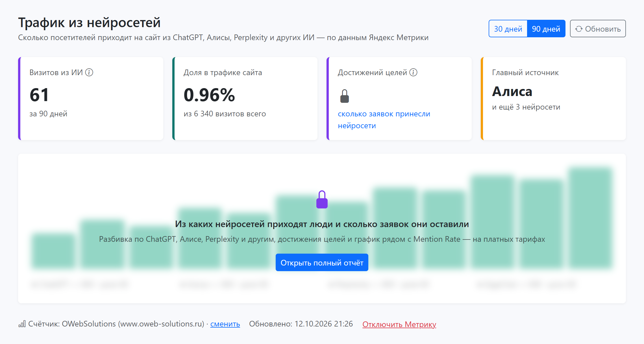The height and width of the screenshot is (344, 644).
Task: Show info icon next to Визитов из ИИ
Action: pos(89,73)
